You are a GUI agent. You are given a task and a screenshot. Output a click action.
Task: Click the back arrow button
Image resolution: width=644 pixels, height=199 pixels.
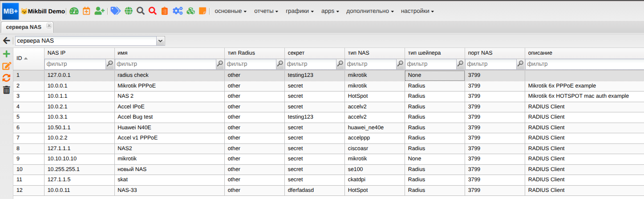[7, 41]
